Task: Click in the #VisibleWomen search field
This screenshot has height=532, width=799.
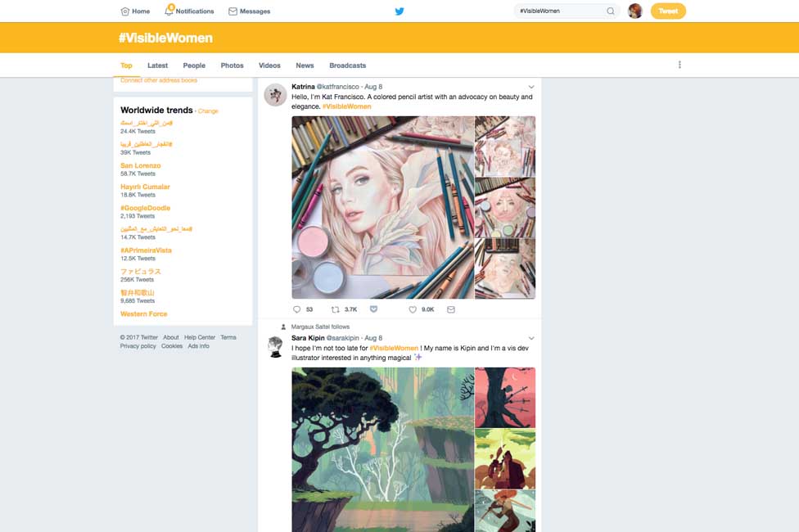Action: [560, 11]
